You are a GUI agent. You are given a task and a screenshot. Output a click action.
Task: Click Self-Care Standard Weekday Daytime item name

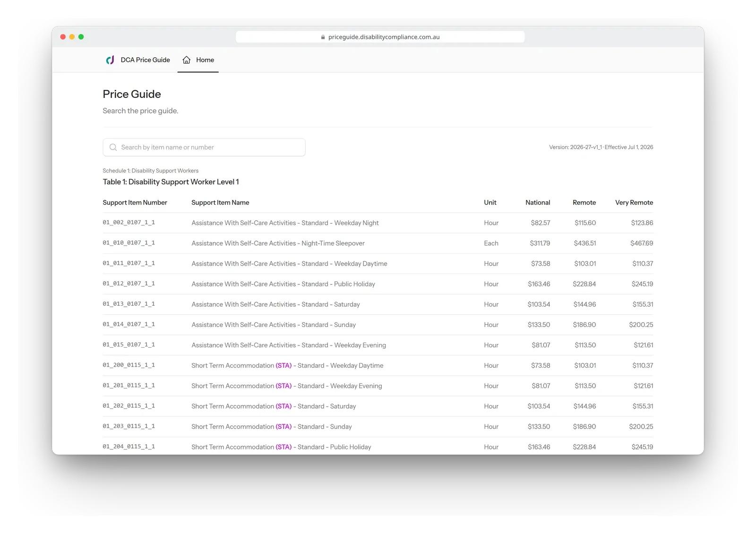click(289, 264)
